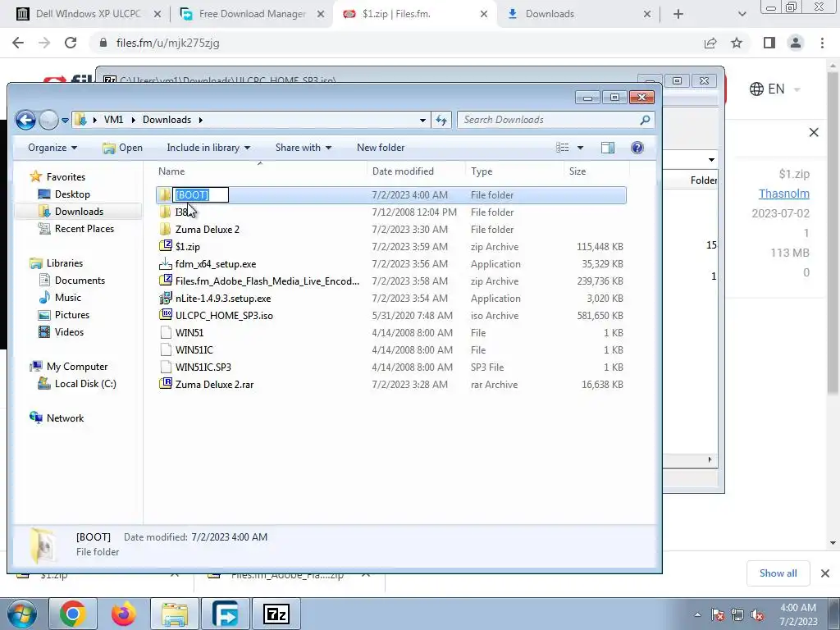Click New folder button

381,148
